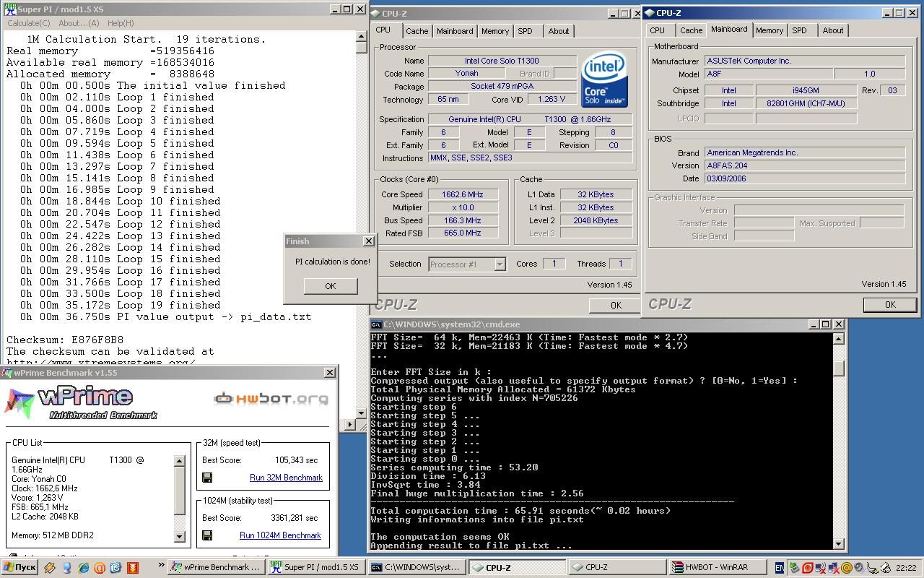This screenshot has height=578, width=924.
Task: Click OK in the right CPU-Z Mainboard window
Action: 890,304
